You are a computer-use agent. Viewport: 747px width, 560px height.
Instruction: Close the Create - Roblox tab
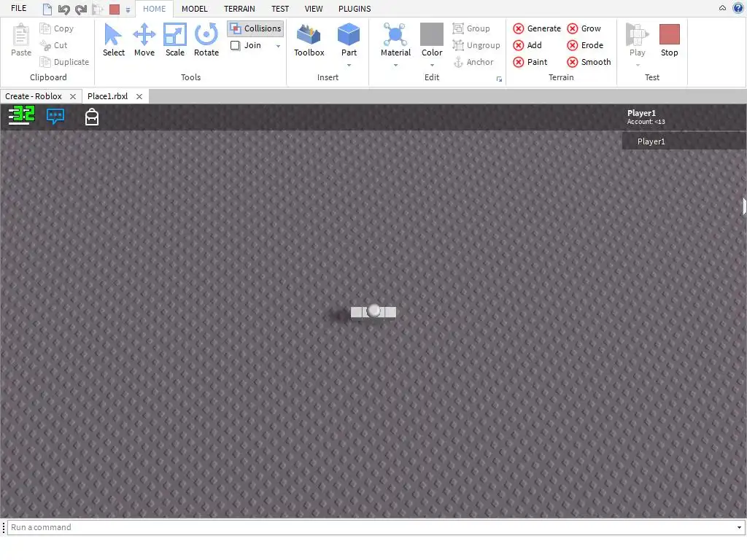point(73,96)
